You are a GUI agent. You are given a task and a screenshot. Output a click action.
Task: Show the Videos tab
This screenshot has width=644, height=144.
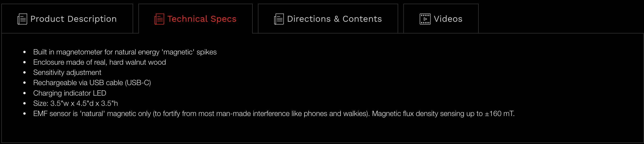pyautogui.click(x=448, y=19)
